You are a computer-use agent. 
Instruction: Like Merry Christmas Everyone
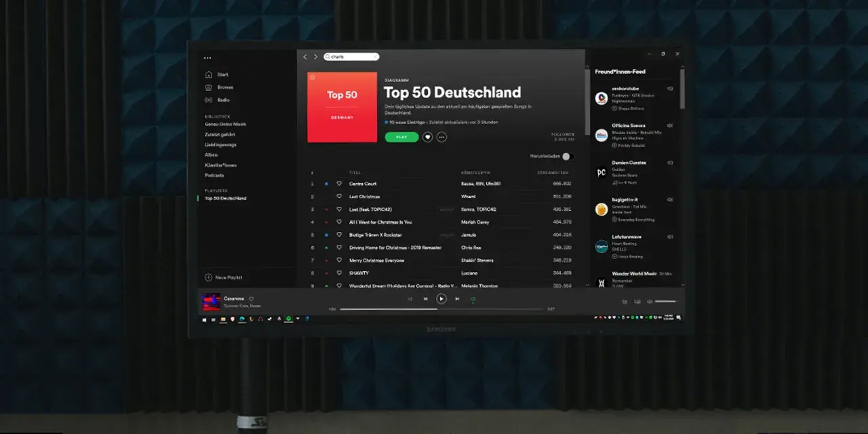[339, 260]
